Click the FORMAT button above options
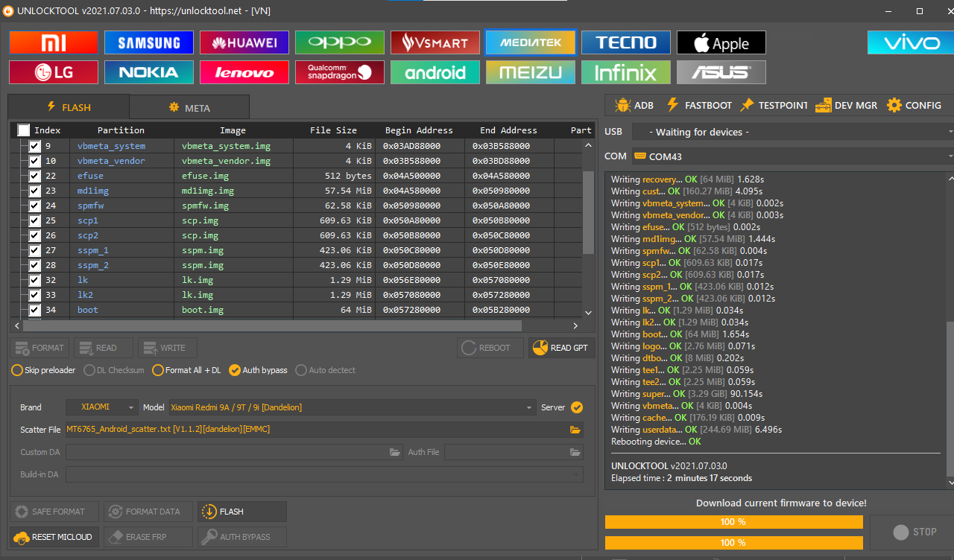 click(40, 348)
